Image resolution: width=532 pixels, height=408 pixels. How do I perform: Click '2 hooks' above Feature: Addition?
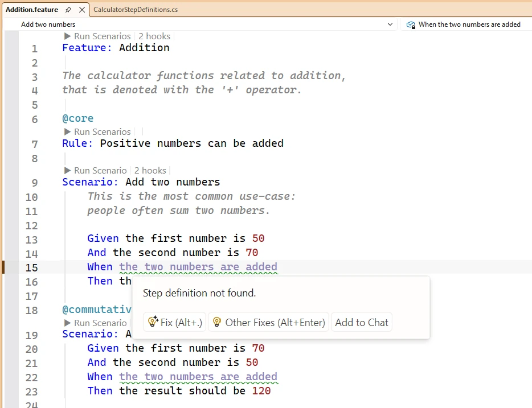tap(154, 36)
